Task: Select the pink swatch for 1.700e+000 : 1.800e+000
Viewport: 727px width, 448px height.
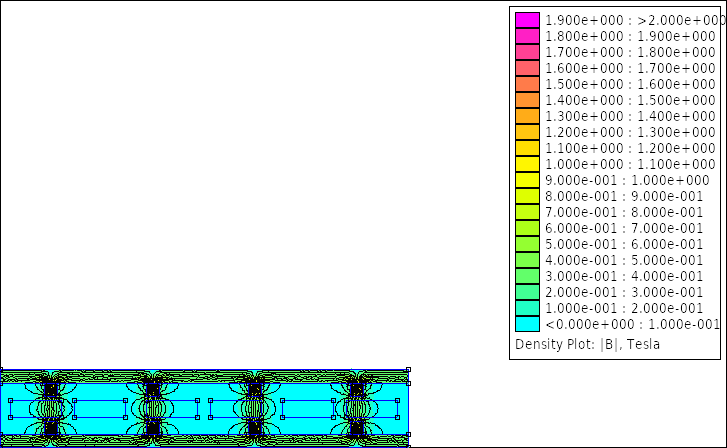Action: [527, 52]
